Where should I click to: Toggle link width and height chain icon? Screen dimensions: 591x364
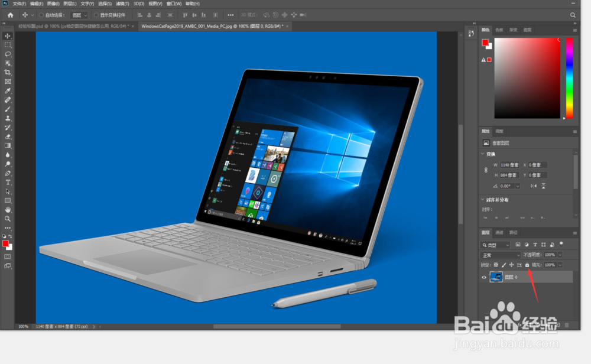[x=486, y=170]
